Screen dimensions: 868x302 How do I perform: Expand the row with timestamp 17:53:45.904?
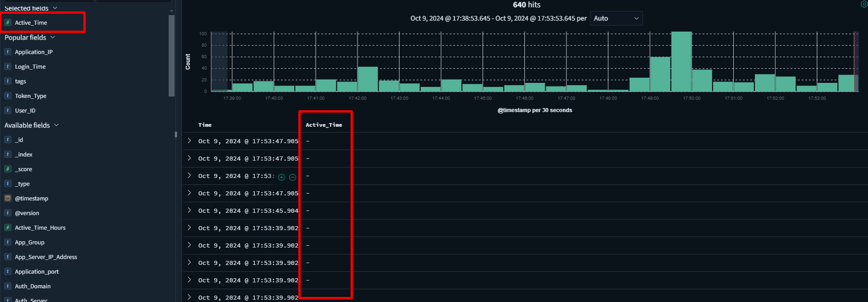click(189, 210)
